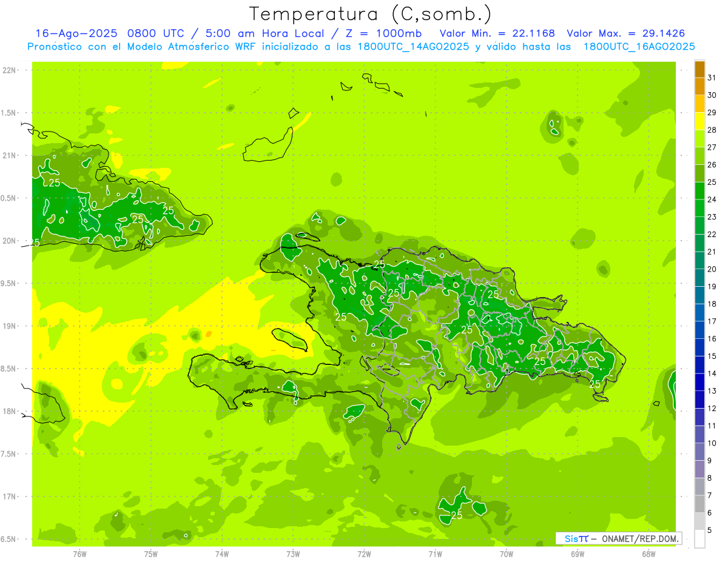Viewport: 728px width, 562px height.
Task: Click the '72W' longitude axis label
Action: [x=364, y=554]
